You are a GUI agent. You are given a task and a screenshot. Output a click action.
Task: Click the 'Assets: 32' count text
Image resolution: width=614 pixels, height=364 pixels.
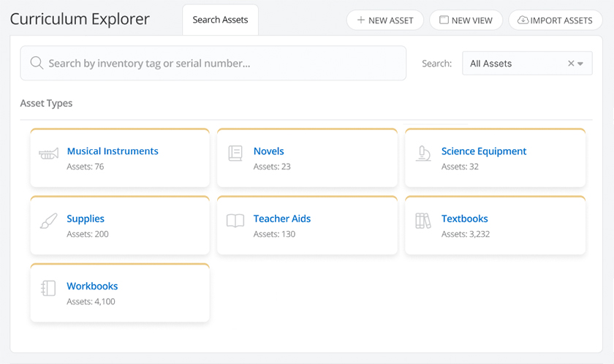tap(460, 167)
